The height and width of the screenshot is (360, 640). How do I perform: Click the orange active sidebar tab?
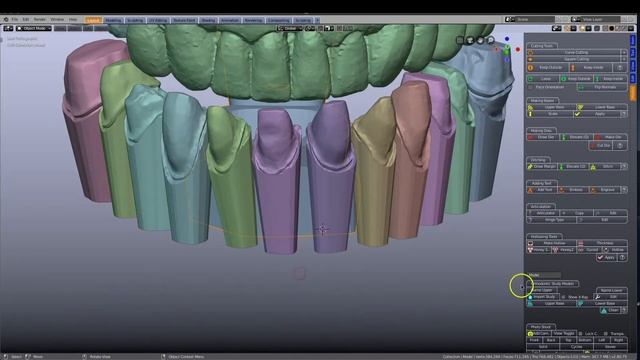[633, 93]
